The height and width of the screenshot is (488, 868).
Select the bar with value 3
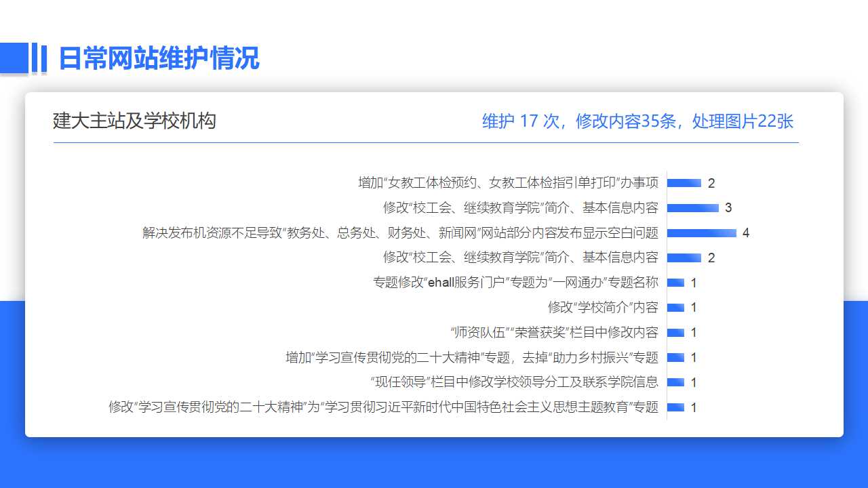tap(693, 208)
